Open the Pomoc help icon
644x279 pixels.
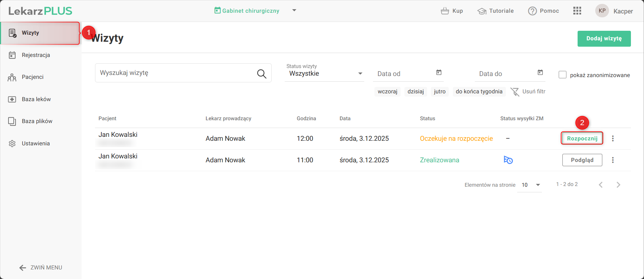tap(532, 11)
